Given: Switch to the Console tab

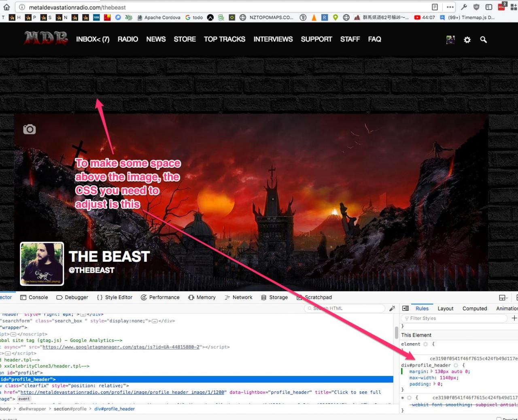Looking at the screenshot, I should [34, 297].
